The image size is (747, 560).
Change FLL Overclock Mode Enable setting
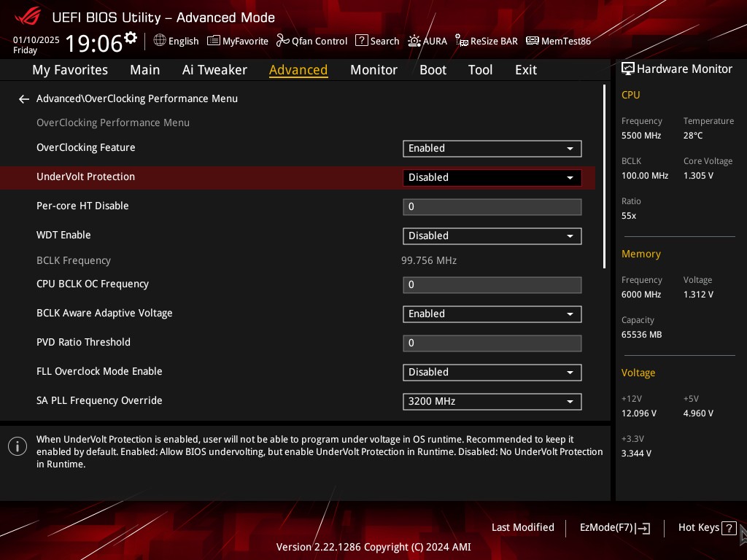(492, 372)
